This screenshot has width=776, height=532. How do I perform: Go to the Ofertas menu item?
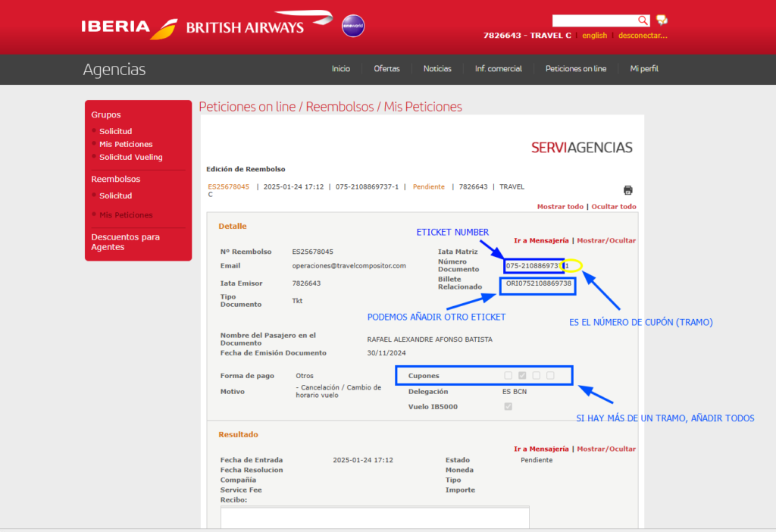[386, 69]
